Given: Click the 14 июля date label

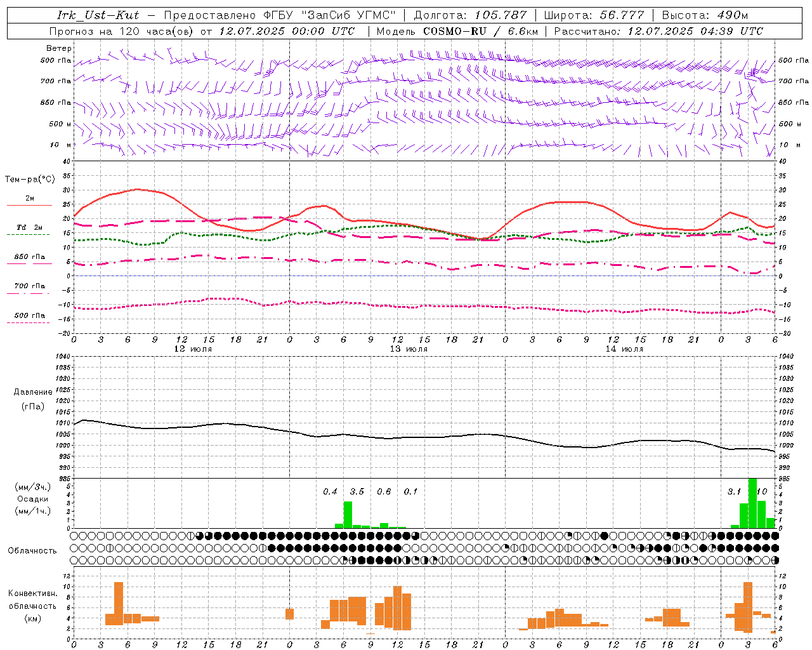Looking at the screenshot, I should click(x=624, y=349).
